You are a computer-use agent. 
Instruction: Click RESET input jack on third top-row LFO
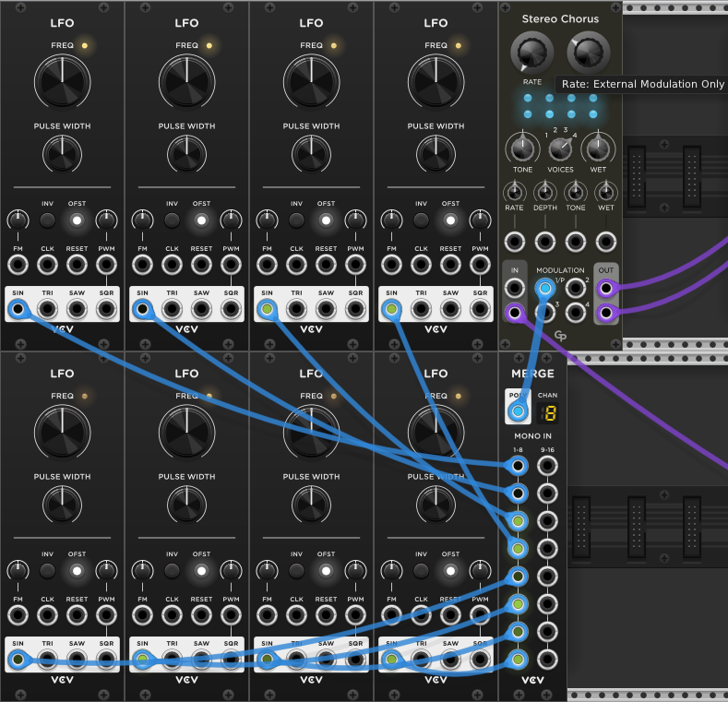pyautogui.click(x=326, y=265)
